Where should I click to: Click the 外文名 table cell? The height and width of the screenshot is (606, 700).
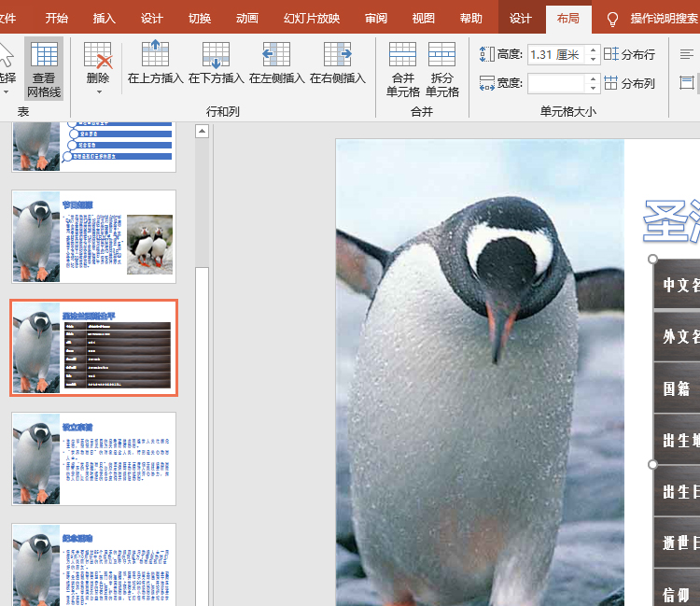coord(678,336)
